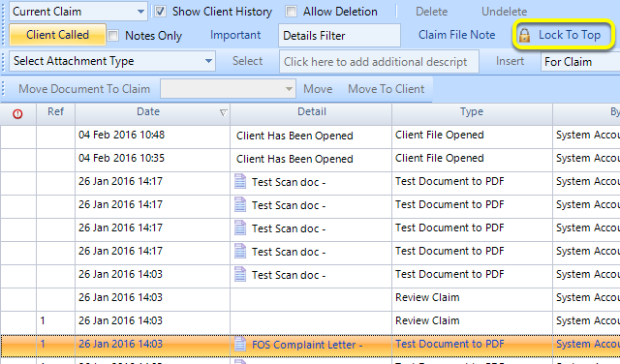Click the Client Called button
This screenshot has height=364, width=620.
[x=57, y=35]
